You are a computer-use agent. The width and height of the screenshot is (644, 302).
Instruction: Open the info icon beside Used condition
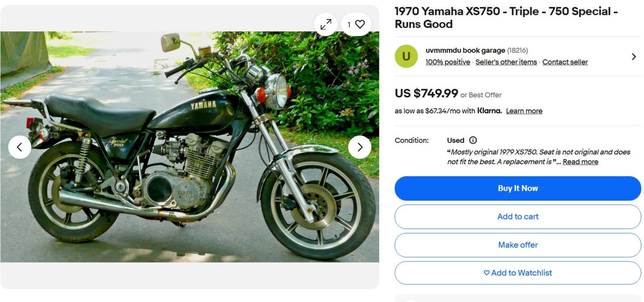pos(473,140)
